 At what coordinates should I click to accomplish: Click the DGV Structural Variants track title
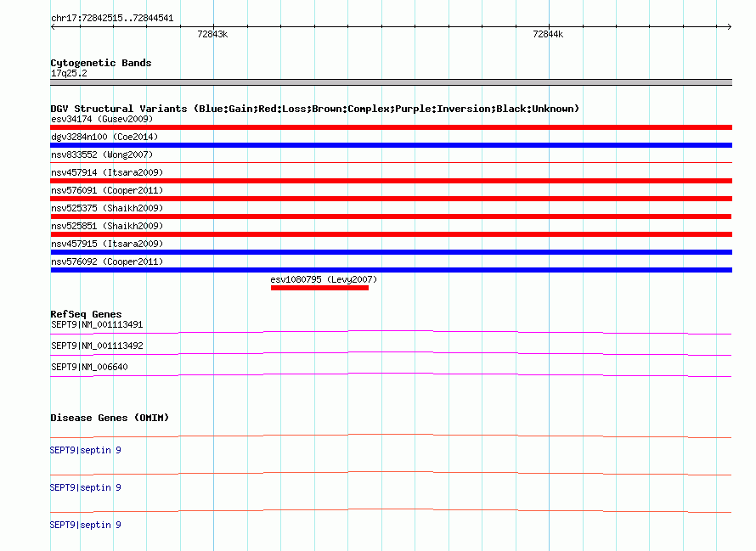[x=314, y=109]
